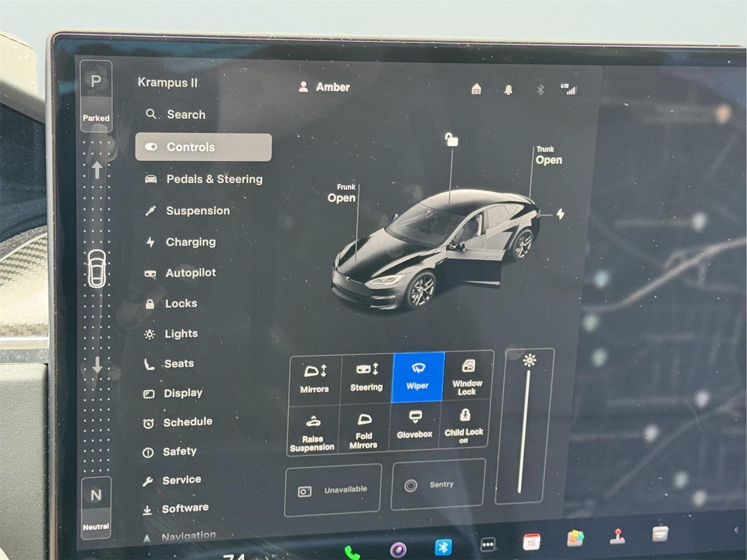Open the phone app in bottom dock
The image size is (747, 560).
(x=352, y=552)
